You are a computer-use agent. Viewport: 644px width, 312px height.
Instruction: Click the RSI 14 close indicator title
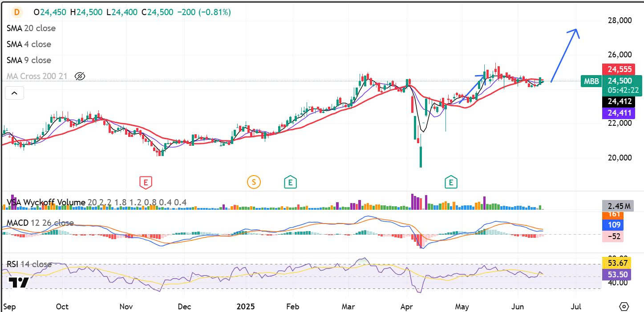click(x=29, y=264)
